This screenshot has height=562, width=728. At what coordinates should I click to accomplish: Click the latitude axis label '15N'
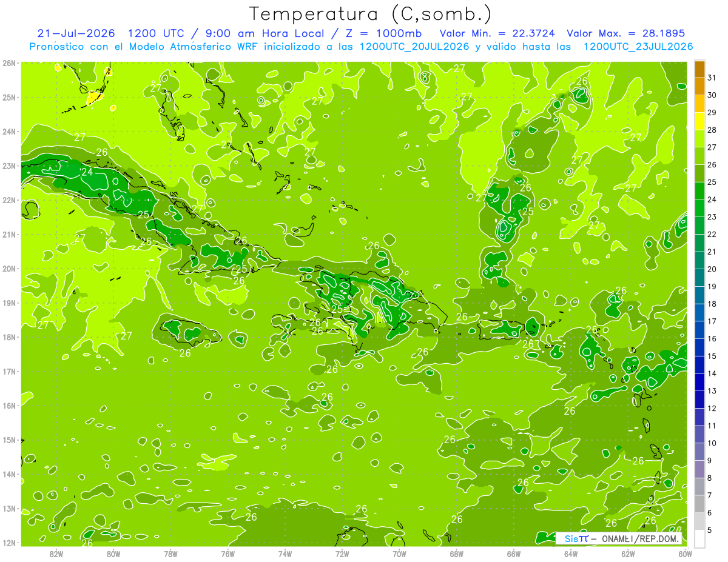(x=9, y=440)
